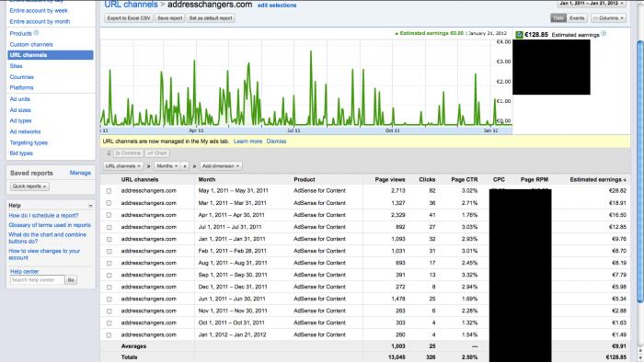Focus the Search help center field
644x362 pixels.
(38, 280)
